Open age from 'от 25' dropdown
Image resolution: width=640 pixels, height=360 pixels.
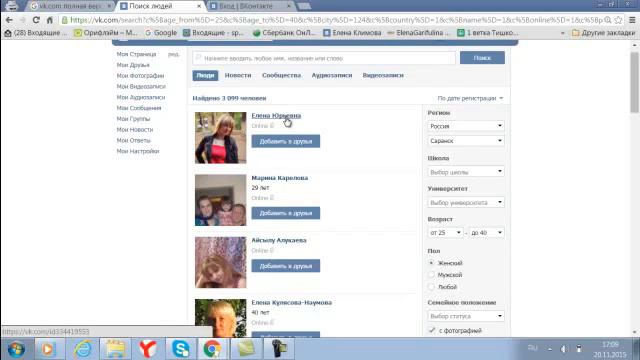point(445,233)
